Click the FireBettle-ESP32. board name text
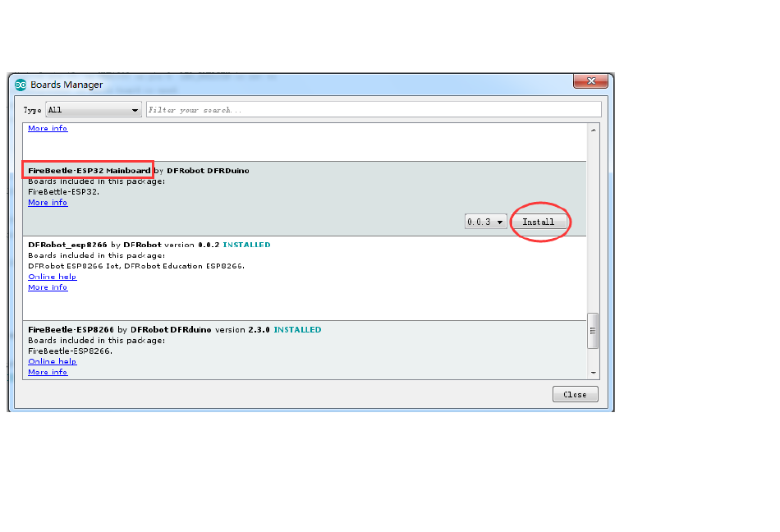This screenshot has width=780, height=532. [64, 192]
